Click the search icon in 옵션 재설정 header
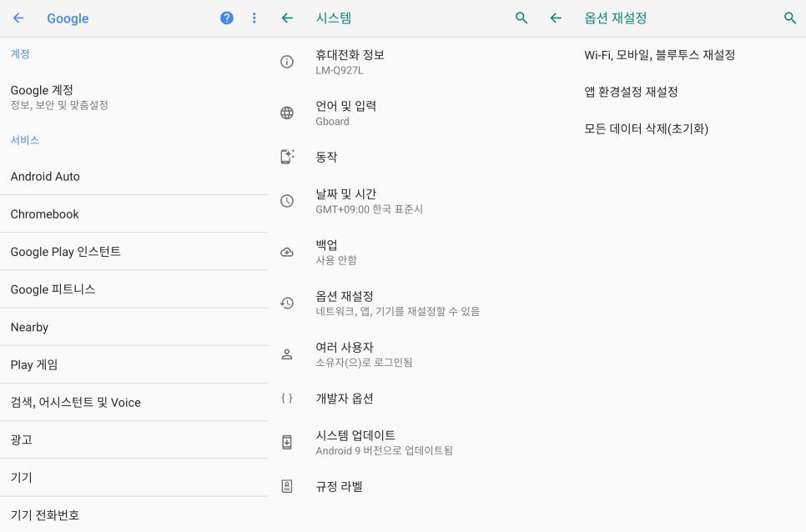 (790, 18)
